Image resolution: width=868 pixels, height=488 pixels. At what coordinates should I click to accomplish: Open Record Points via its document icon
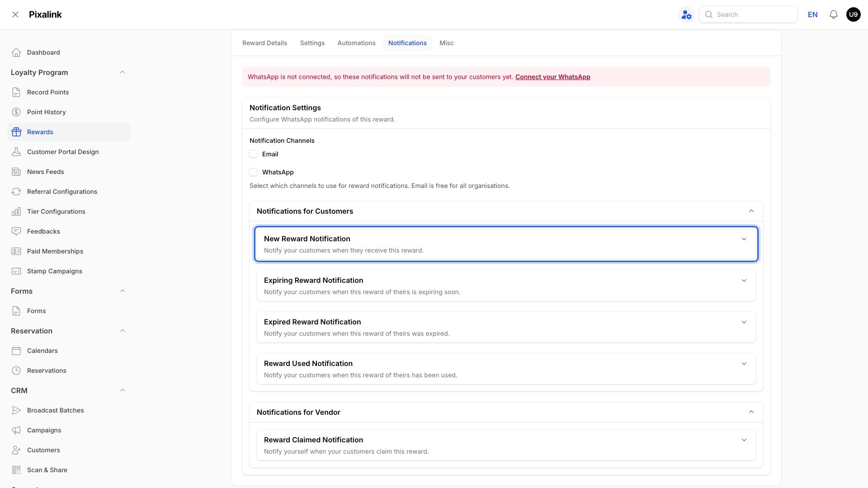pyautogui.click(x=16, y=92)
